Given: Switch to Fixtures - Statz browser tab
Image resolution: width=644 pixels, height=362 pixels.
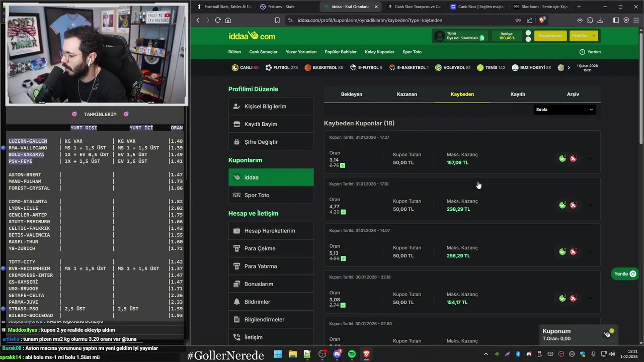Looking at the screenshot, I should point(287,7).
